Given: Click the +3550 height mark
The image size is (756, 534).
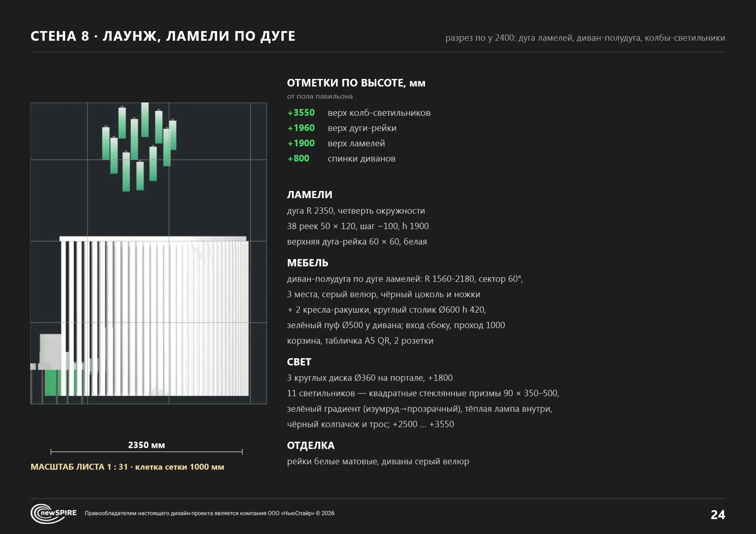Looking at the screenshot, I should (x=301, y=113).
